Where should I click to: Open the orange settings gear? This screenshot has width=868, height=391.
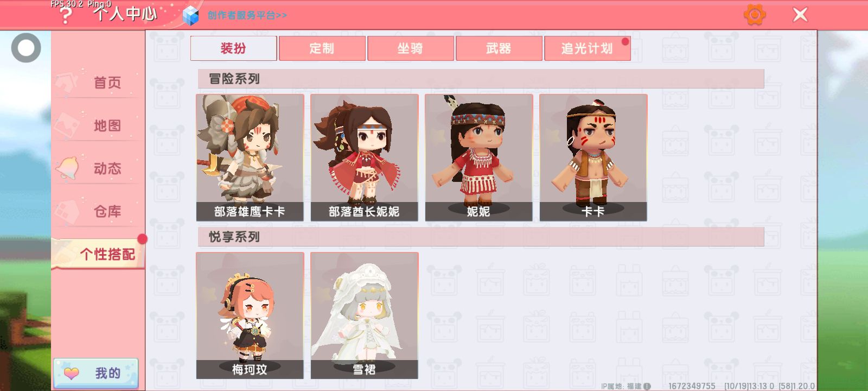755,15
